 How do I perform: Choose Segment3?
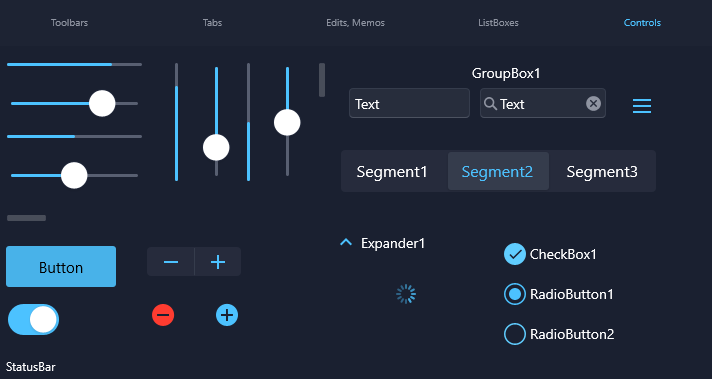(x=602, y=172)
